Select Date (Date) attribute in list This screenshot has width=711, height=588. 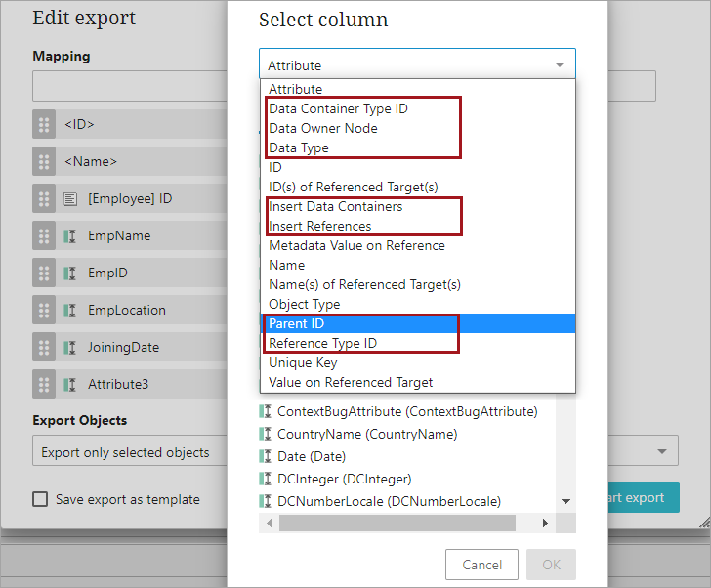tap(310, 456)
